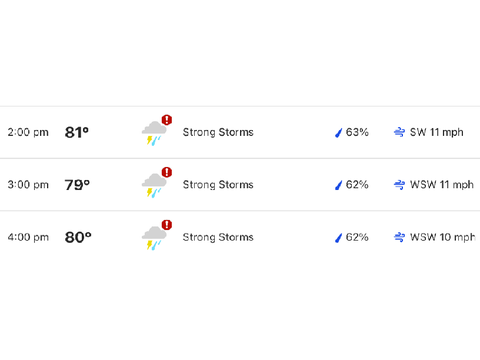Viewport: 480px width, 360px height.
Task: Expand the 3:00 pm hourly forecast row
Action: coord(240,185)
